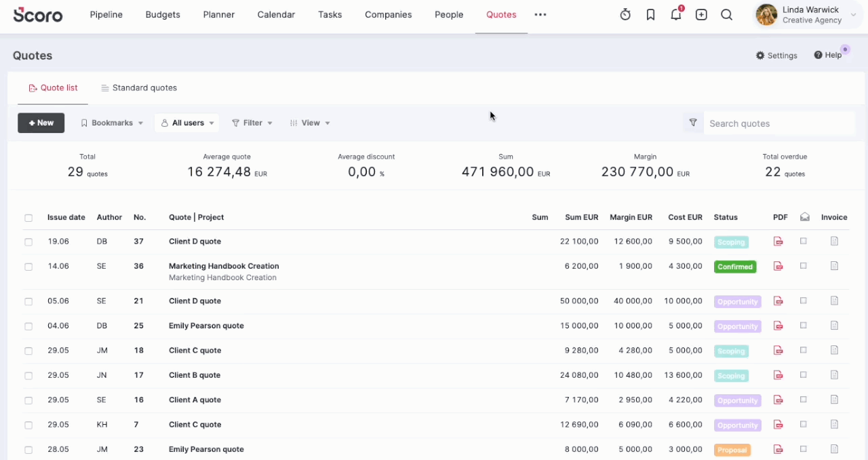The image size is (868, 460).
Task: Open Client B quote link
Action: click(195, 375)
